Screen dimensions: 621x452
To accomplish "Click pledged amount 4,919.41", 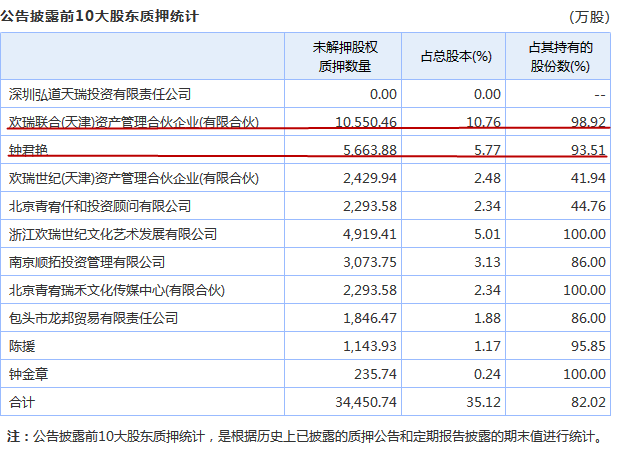I will click(x=370, y=234).
